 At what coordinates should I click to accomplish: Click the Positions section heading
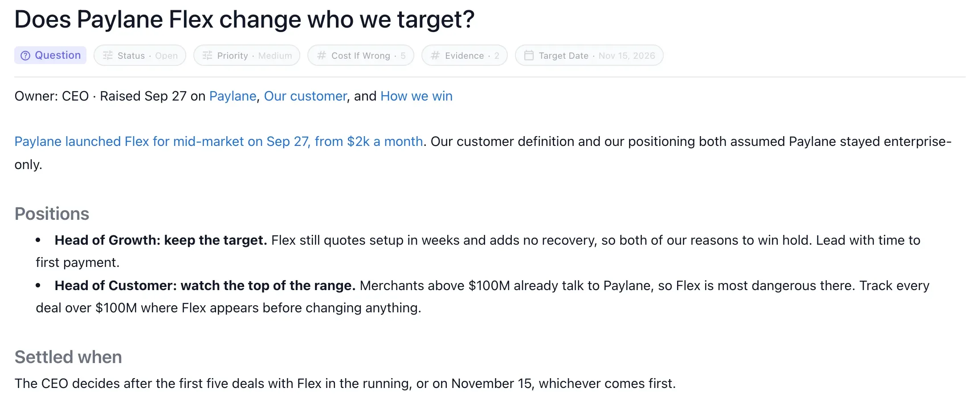pos(52,214)
